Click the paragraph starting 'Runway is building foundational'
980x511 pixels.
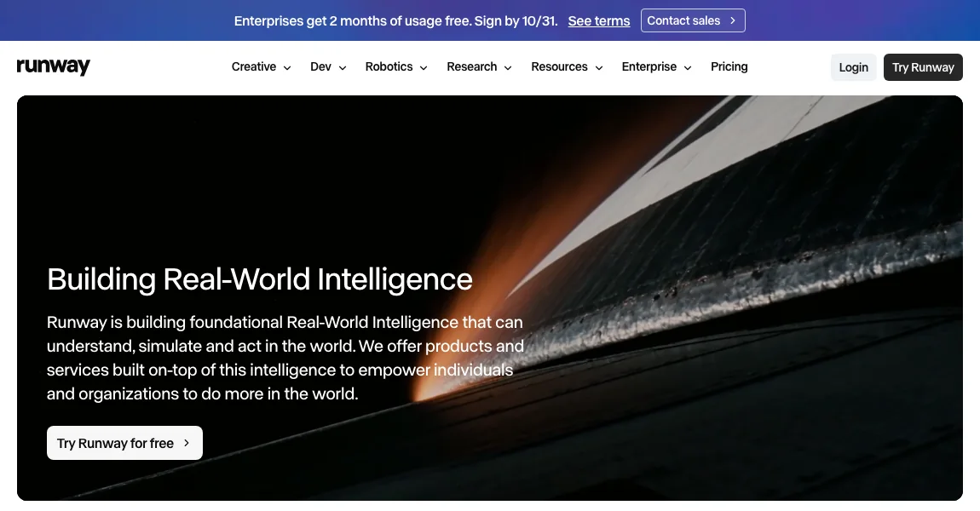pos(285,358)
